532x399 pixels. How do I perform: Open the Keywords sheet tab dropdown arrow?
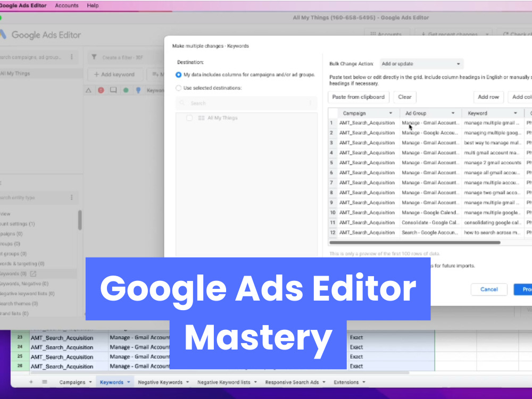coord(129,382)
